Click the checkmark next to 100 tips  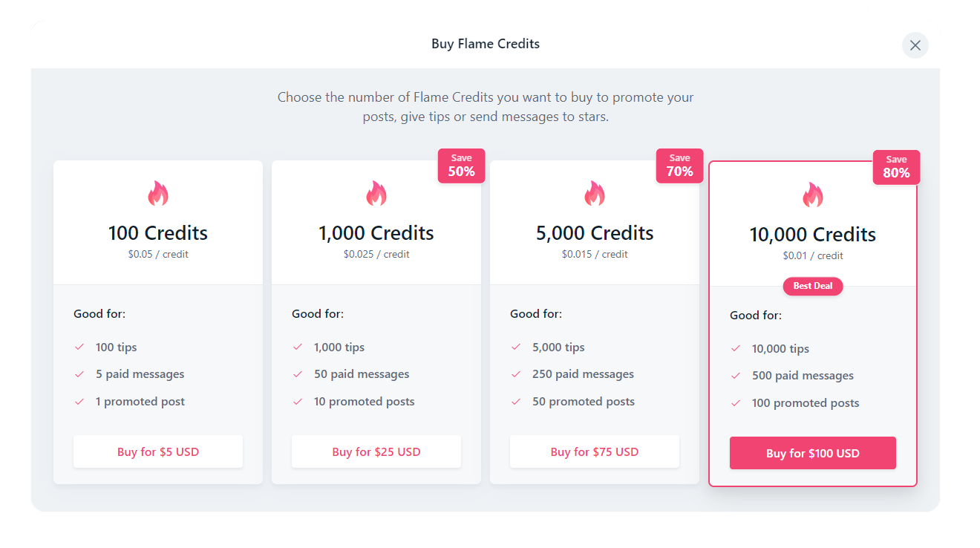tap(79, 347)
